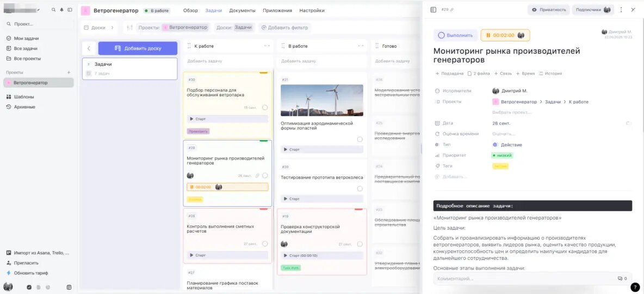Open user avatar at sidebar bottom
The width and height of the screenshot is (644, 294).
(x=8, y=287)
